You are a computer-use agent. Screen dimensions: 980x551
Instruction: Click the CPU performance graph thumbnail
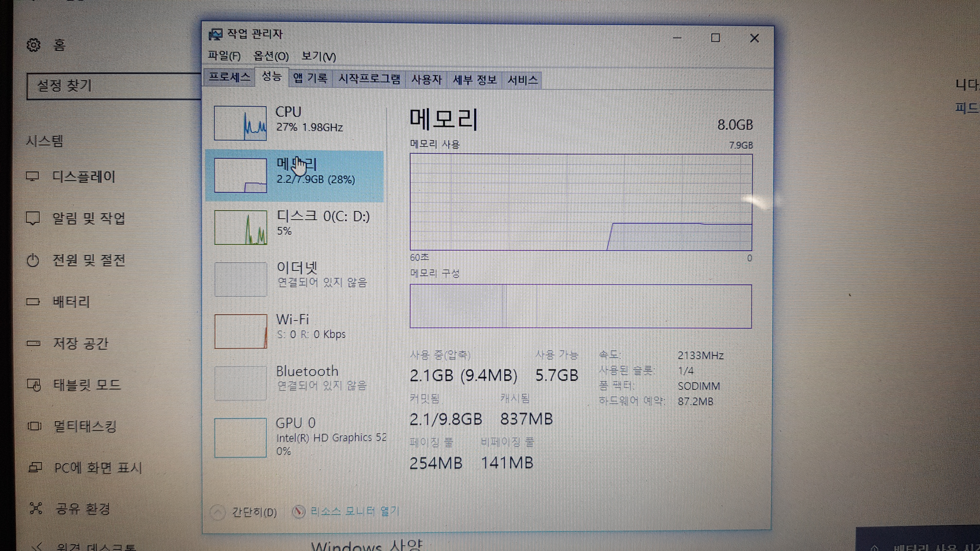(x=240, y=123)
